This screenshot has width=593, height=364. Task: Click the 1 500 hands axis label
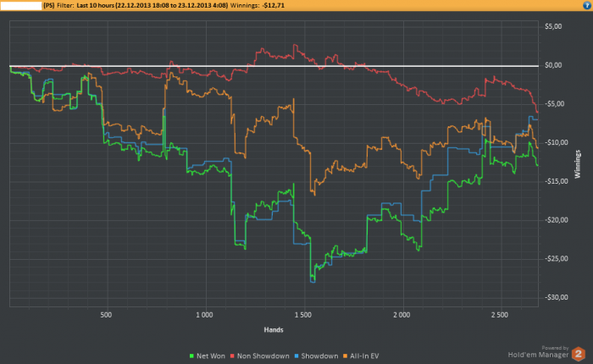click(303, 315)
